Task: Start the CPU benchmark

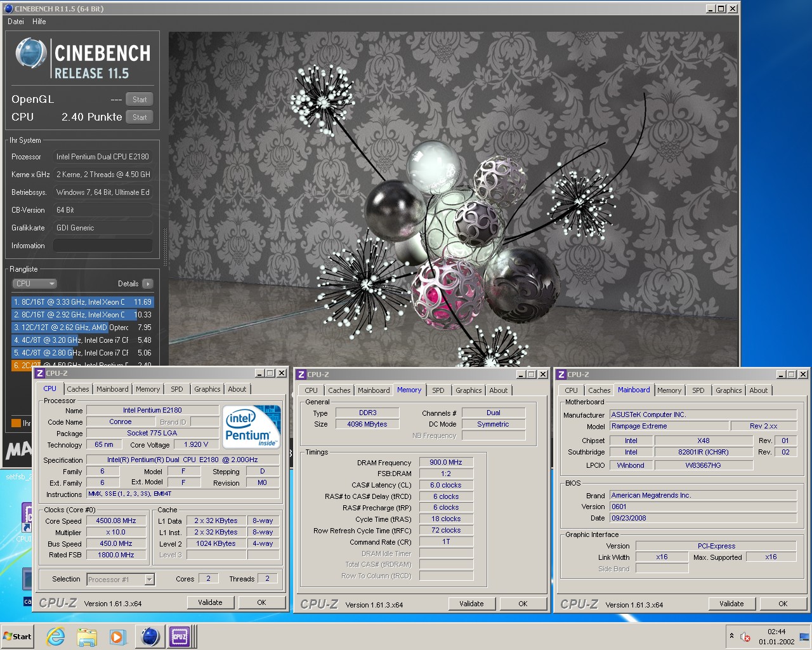Action: [x=140, y=117]
